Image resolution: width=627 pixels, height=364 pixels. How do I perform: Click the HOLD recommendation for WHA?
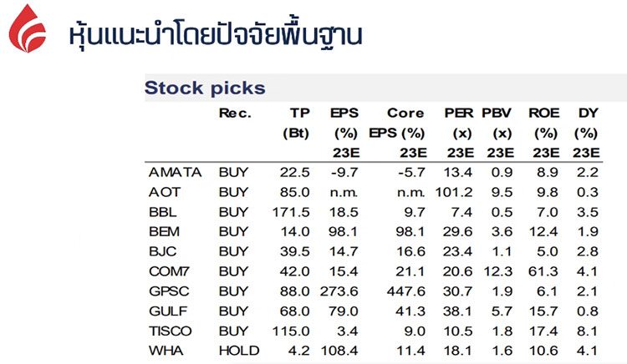point(240,350)
